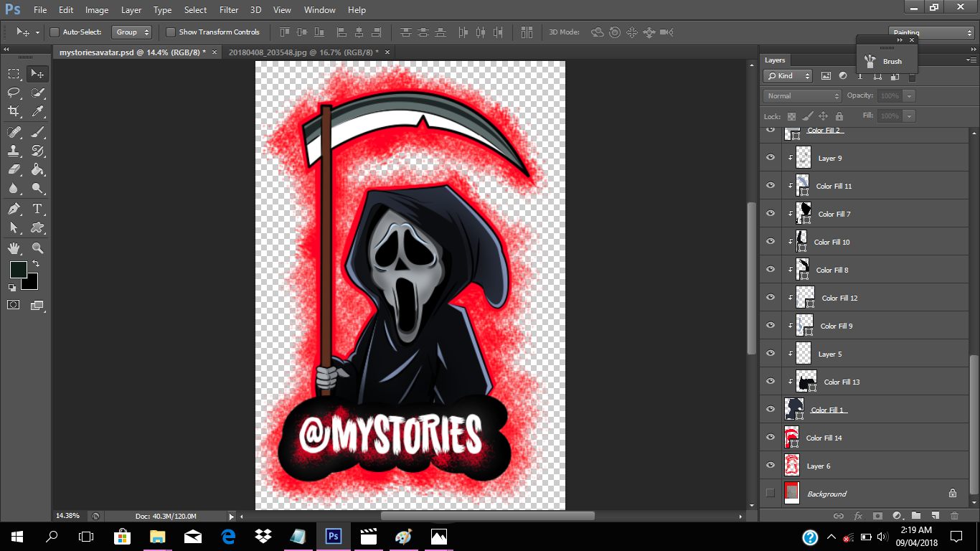Hide Layer 6 with its eye icon
Image resolution: width=980 pixels, height=551 pixels.
(771, 465)
